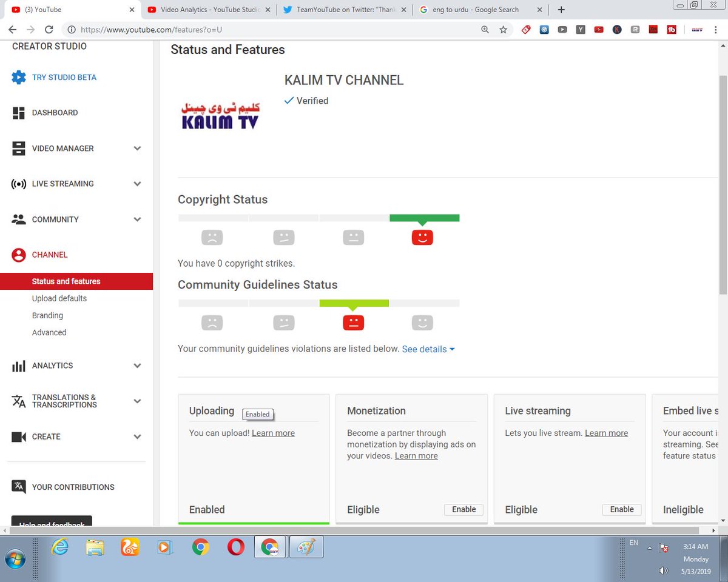Expand the Analytics section
The width and height of the screenshot is (728, 582).
[x=137, y=366]
